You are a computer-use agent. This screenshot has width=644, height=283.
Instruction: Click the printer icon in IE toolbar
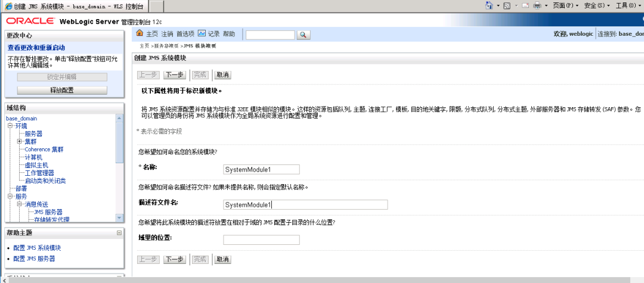pos(537,5)
